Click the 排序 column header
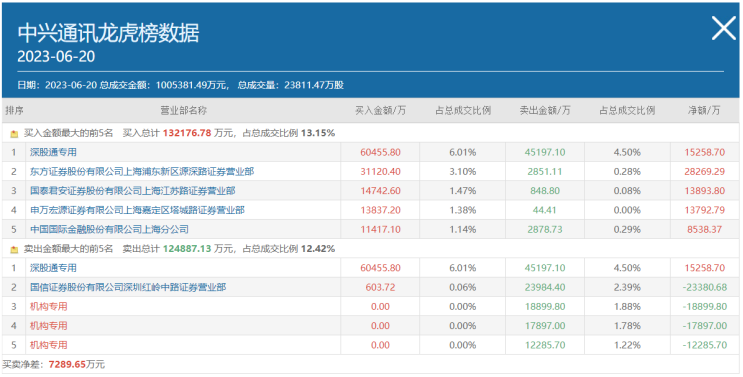 (14, 111)
